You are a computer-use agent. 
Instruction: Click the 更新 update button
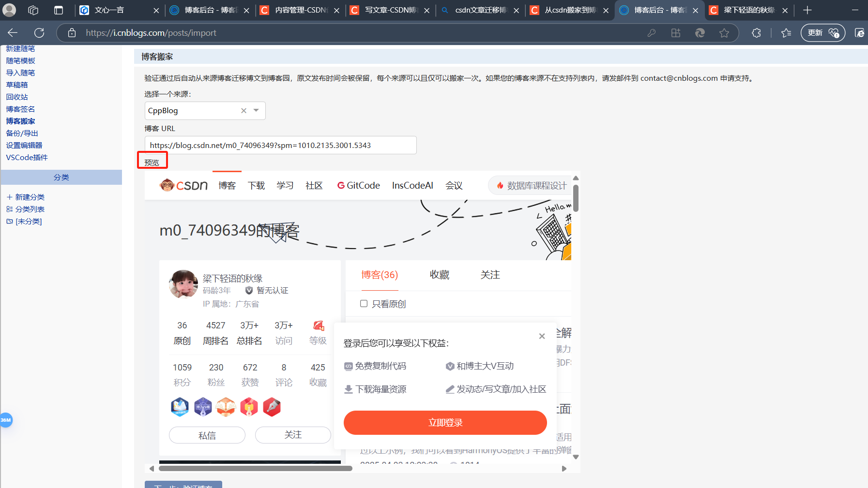[x=823, y=33]
